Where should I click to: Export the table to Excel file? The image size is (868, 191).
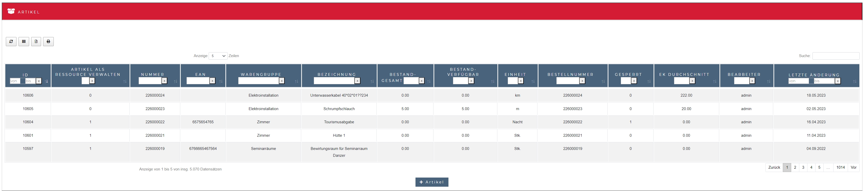pos(36,41)
